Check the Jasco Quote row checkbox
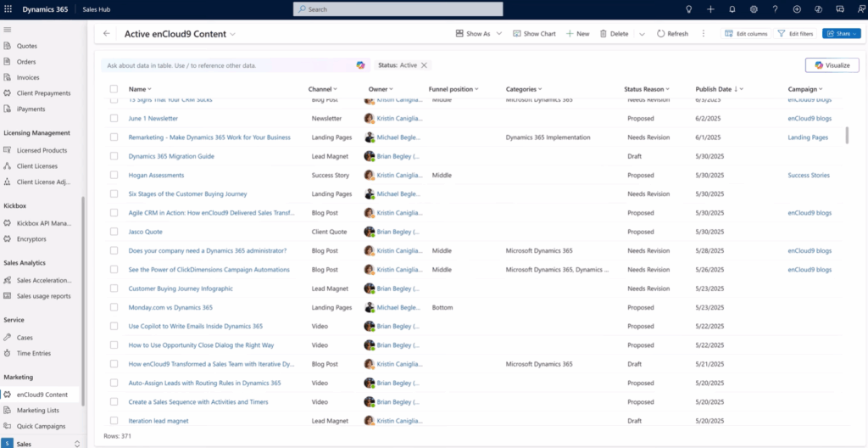The width and height of the screenshot is (868, 448). (114, 232)
